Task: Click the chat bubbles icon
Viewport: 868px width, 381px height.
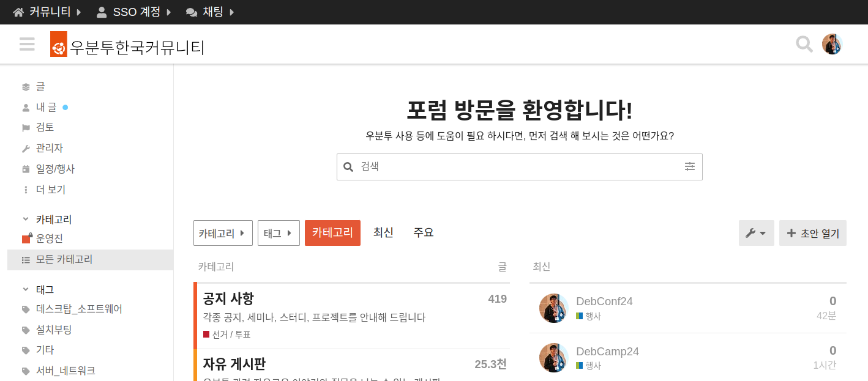Action: pos(192,12)
